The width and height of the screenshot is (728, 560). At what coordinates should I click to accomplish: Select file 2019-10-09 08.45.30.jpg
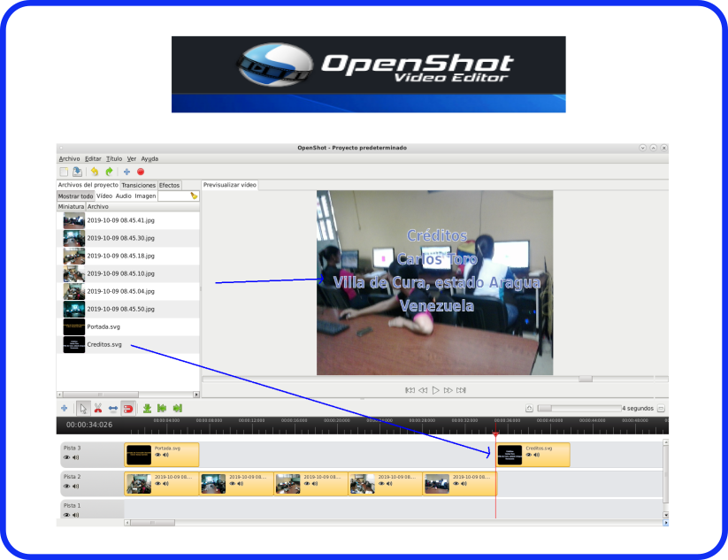(x=128, y=238)
